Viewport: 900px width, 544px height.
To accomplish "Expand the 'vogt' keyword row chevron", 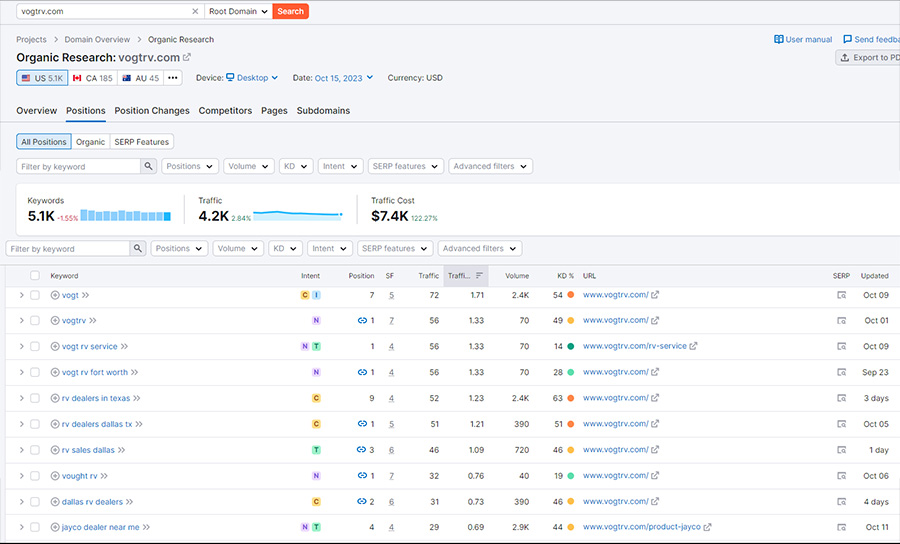I will click(x=21, y=295).
